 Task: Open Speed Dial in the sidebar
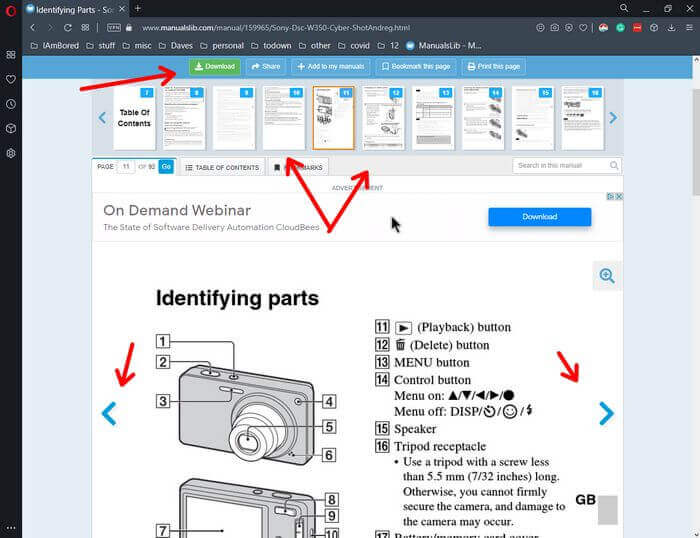click(x=11, y=54)
